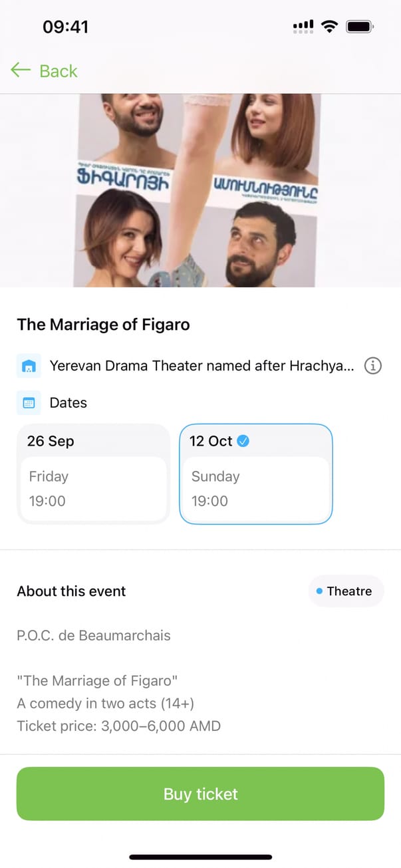Tap the blue checkmark on 12 Oct

click(243, 441)
